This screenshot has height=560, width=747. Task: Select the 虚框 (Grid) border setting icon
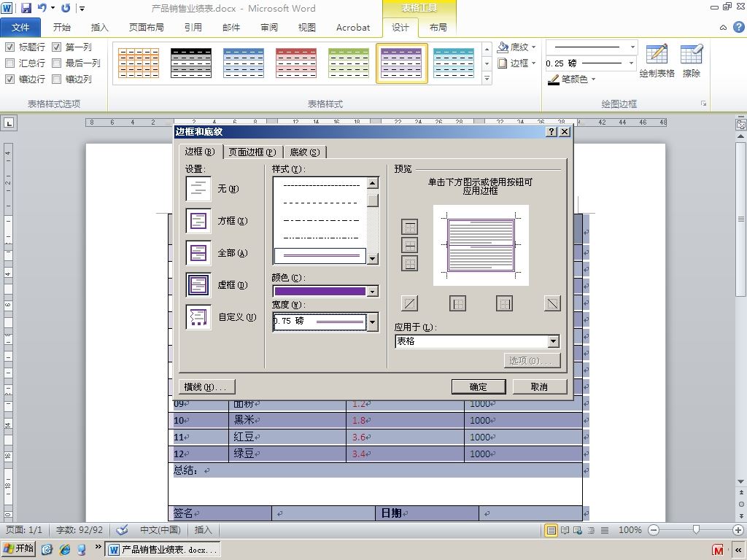tap(198, 285)
